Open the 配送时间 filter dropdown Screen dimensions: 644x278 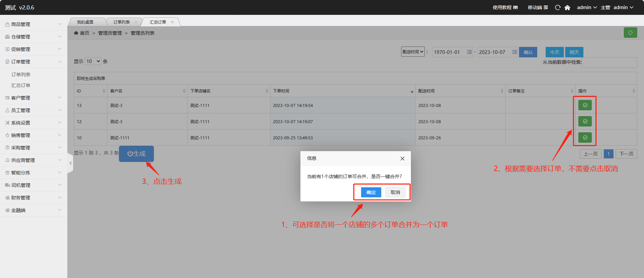pyautogui.click(x=413, y=52)
